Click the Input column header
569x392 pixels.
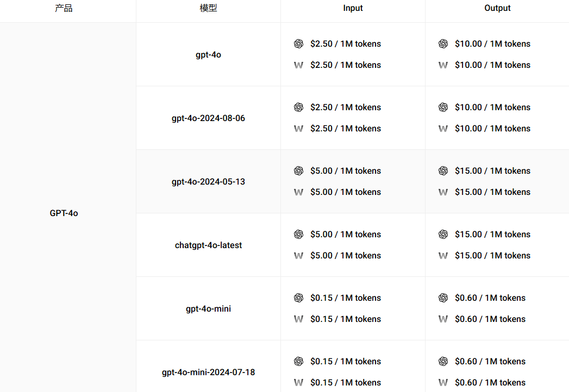(353, 8)
